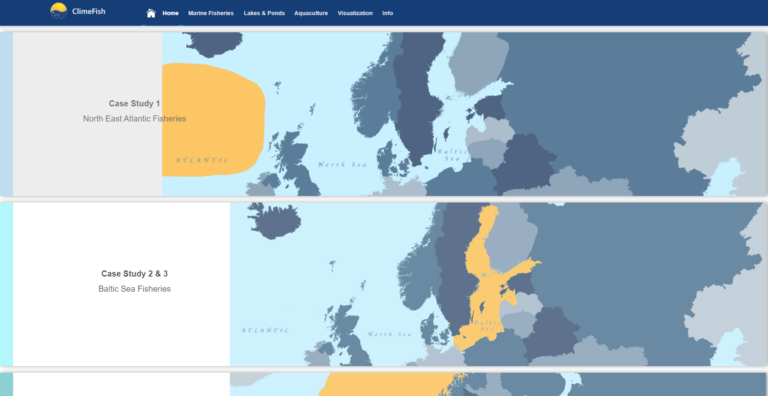Screen dimensions: 768x396
Task: Open the Aquaculture menu
Action: point(311,13)
